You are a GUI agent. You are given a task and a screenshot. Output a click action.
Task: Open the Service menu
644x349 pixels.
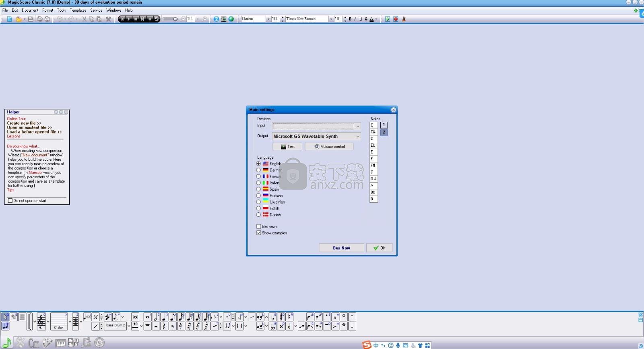tap(96, 10)
